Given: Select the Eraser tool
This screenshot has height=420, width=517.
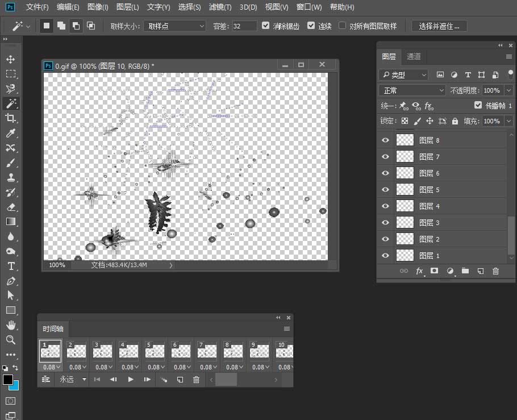Looking at the screenshot, I should 11,207.
